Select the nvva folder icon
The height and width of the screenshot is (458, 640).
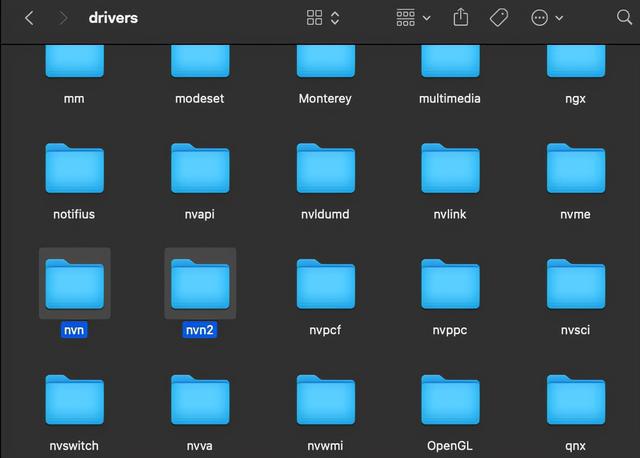pyautogui.click(x=200, y=400)
